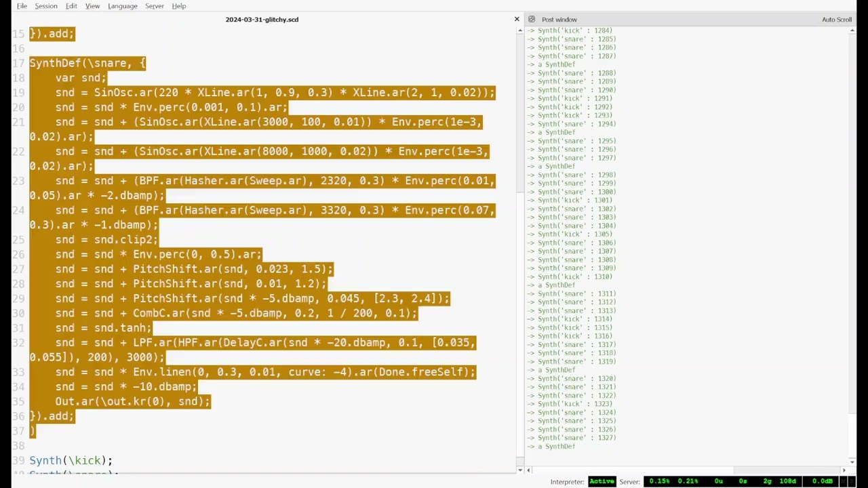
Task: Open the View menu
Action: click(92, 6)
